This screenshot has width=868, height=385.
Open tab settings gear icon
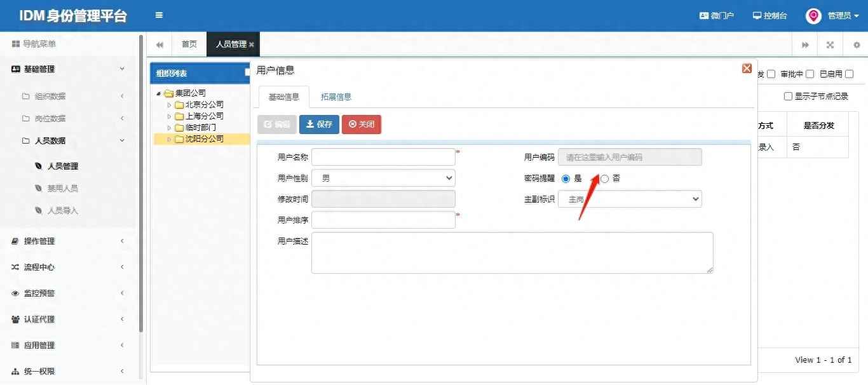point(856,44)
